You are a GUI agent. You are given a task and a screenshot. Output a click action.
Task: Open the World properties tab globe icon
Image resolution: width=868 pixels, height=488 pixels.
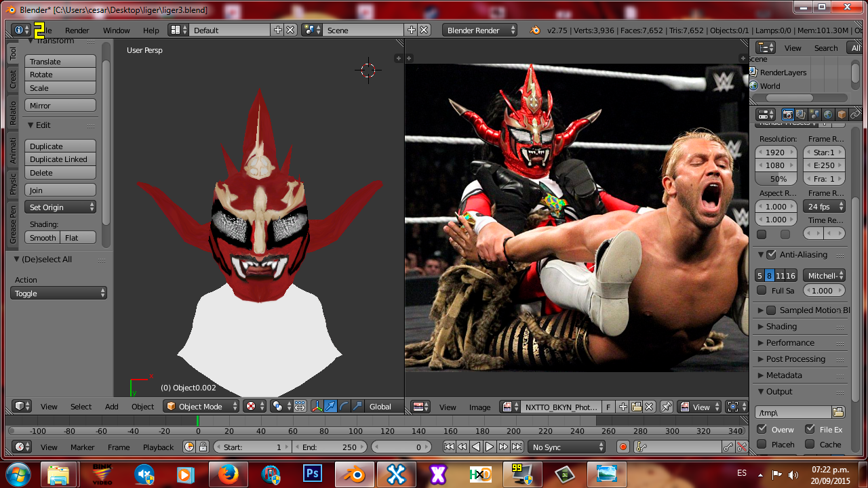point(828,115)
